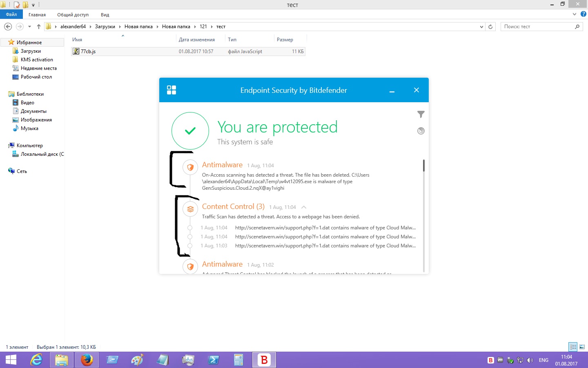The height and width of the screenshot is (368, 588).
Task: Switch to the Вид ribbon tab
Action: tap(105, 15)
